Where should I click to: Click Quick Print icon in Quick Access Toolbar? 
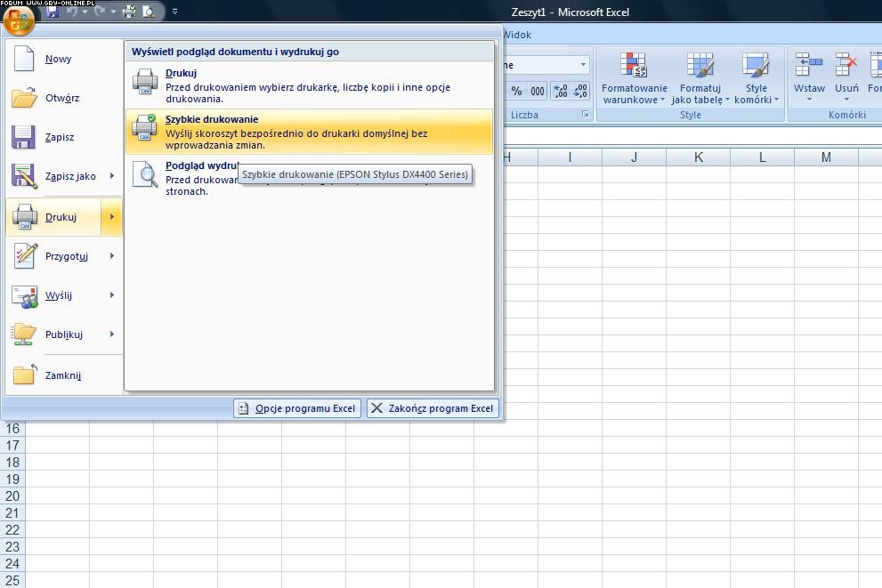pos(129,12)
